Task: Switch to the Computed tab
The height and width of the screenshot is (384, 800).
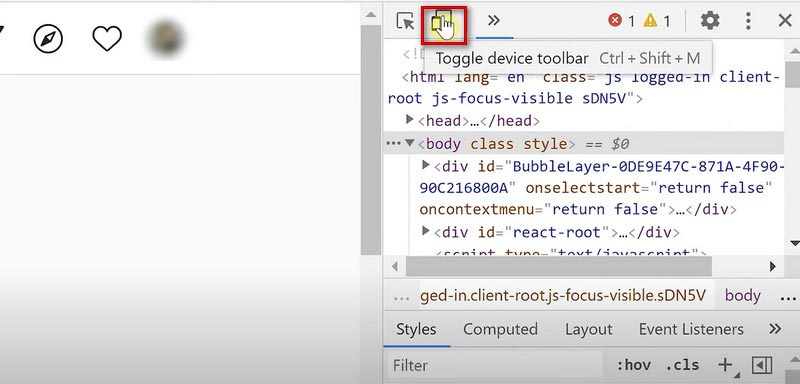Action: [501, 329]
